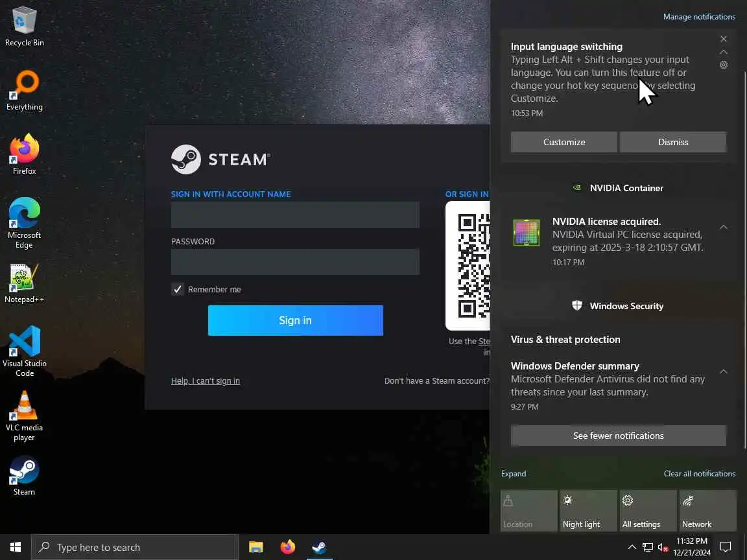The width and height of the screenshot is (747, 560).
Task: Open Manage notifications link
Action: click(x=700, y=17)
